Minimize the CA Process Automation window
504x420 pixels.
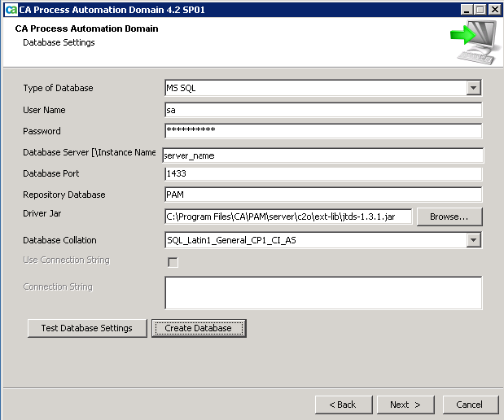point(464,9)
